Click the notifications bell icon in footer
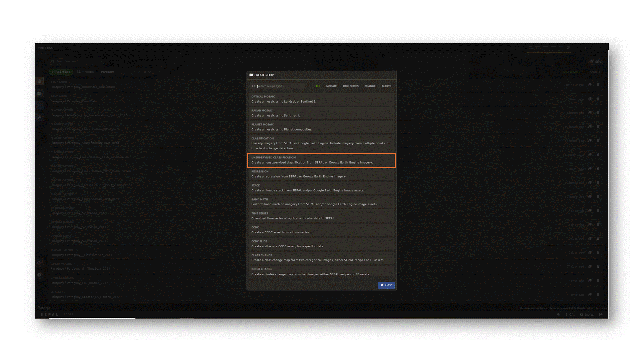The image size is (644, 362). (x=558, y=314)
